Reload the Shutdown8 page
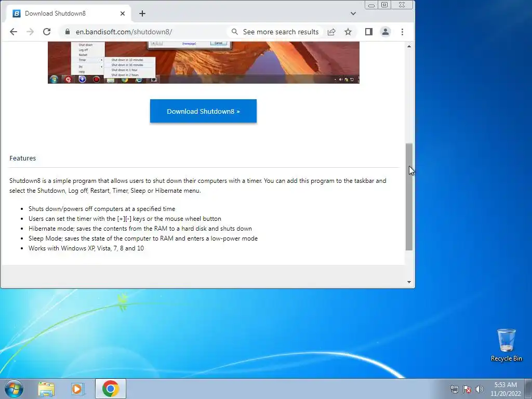The height and width of the screenshot is (399, 532). pyautogui.click(x=47, y=32)
